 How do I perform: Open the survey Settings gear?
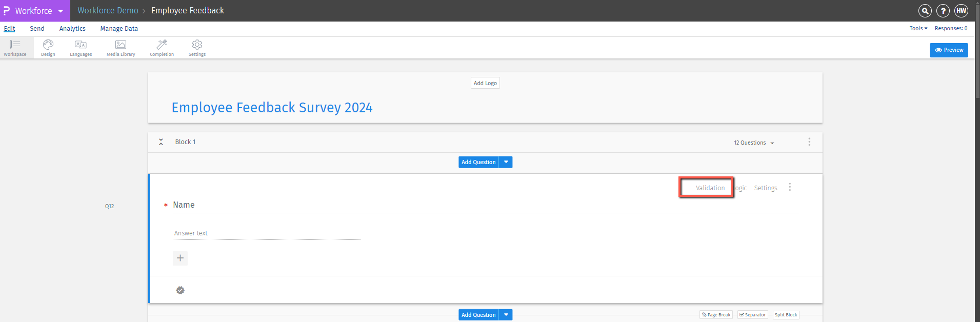[x=197, y=48]
